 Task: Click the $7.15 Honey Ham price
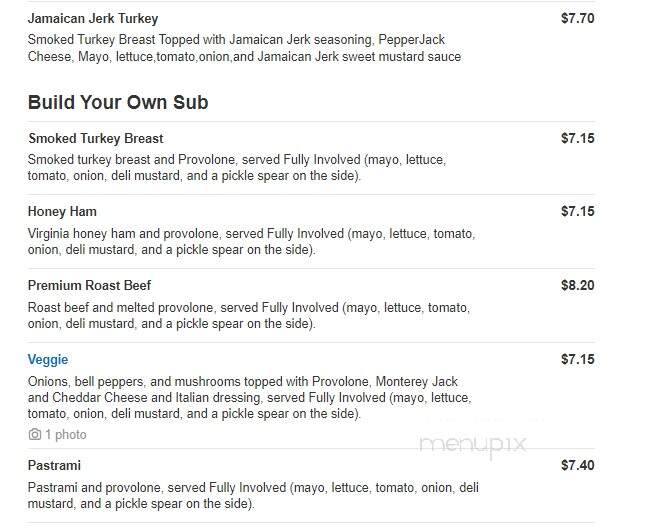[578, 211]
